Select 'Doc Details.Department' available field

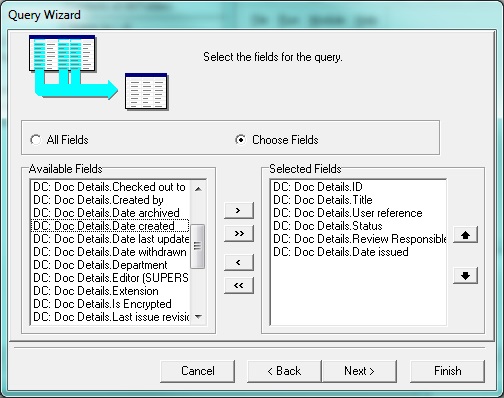coord(110,265)
